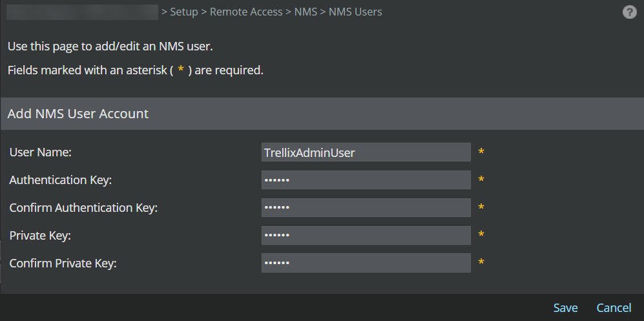Select the Confirm Authentication Key field
This screenshot has width=644, height=321.
point(366,207)
